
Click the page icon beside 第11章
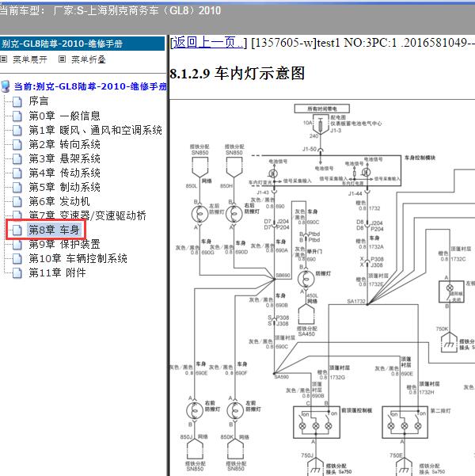17,273
